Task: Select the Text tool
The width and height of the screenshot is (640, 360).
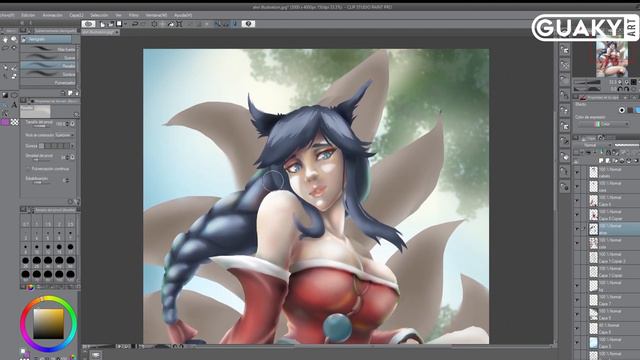Action: 14,104
